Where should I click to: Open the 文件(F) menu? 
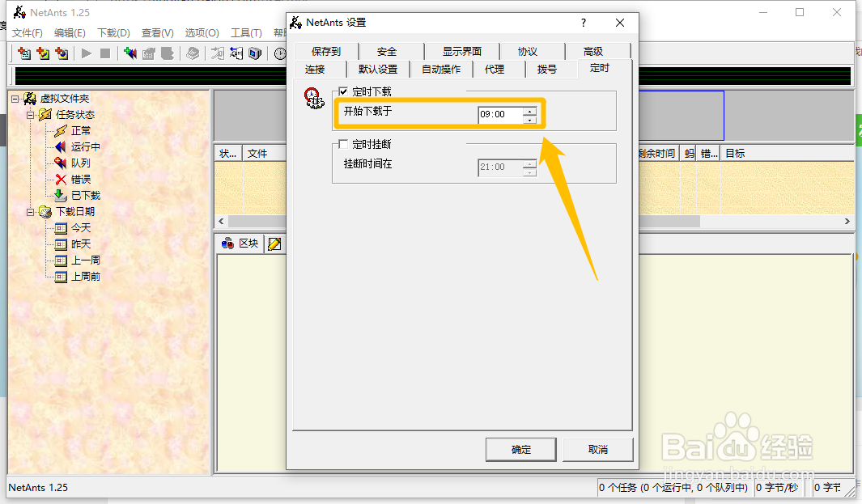tap(28, 33)
